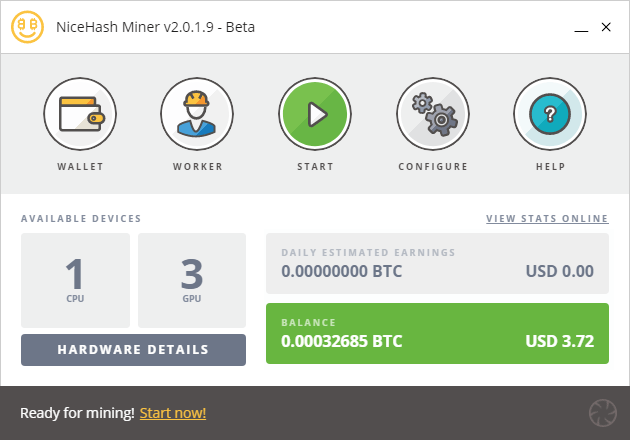This screenshot has height=440, width=630.
Task: Click the NiceHash Miner v2.0.1.9 title text
Action: coord(155,27)
